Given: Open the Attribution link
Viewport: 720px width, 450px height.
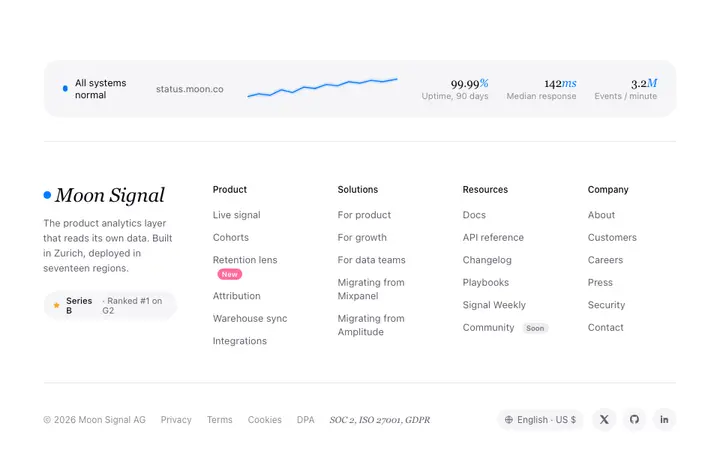Looking at the screenshot, I should pos(236,296).
